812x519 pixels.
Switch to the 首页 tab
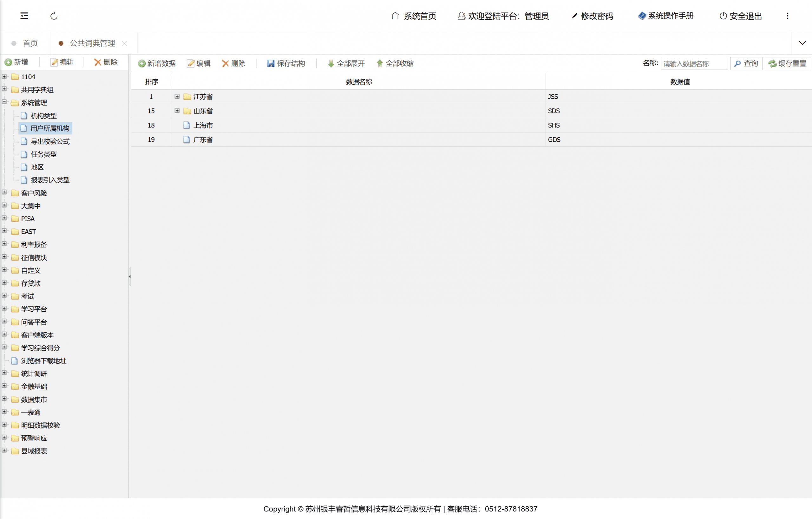point(30,43)
